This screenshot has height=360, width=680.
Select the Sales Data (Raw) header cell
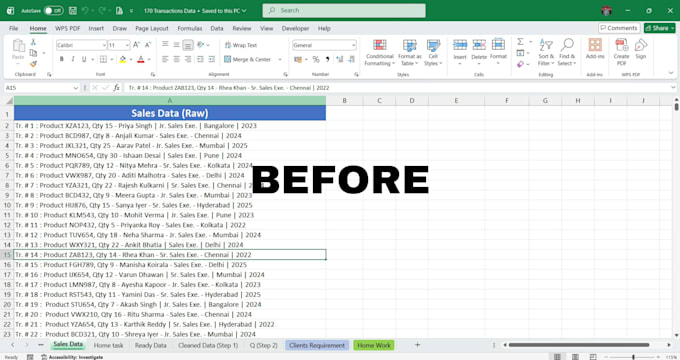coord(170,113)
